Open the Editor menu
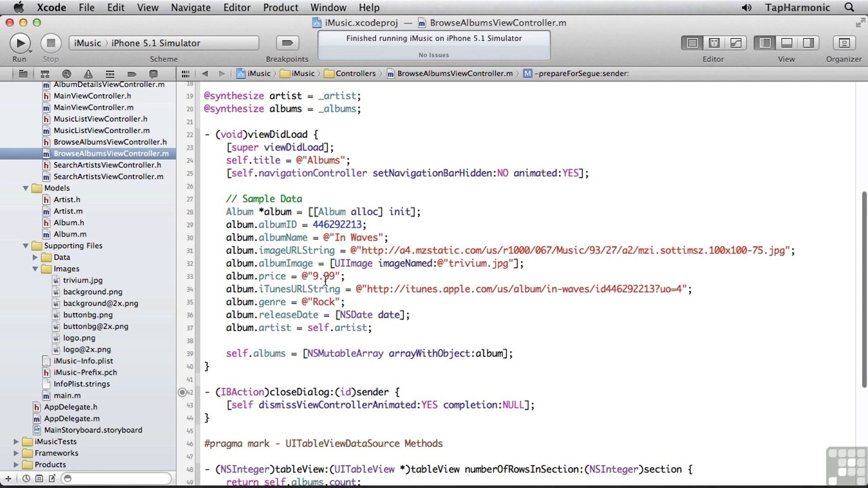Viewport: 868px width, 488px height. tap(237, 8)
